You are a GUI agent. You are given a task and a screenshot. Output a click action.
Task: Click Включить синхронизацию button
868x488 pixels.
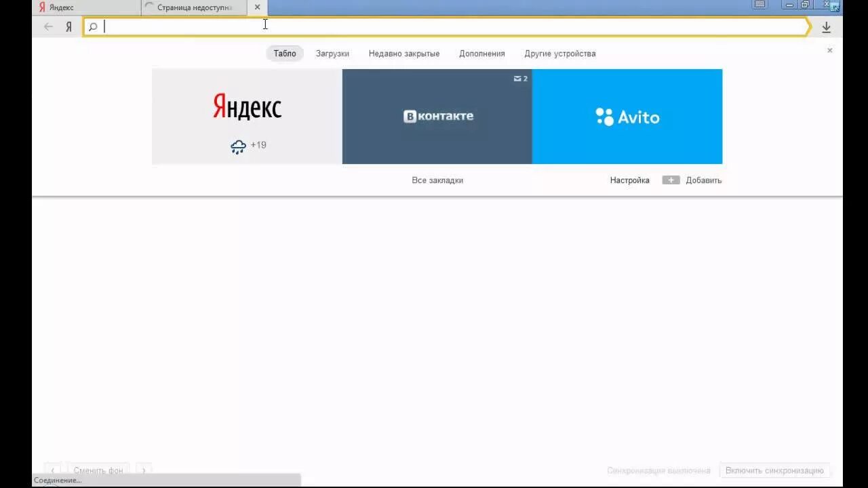(x=774, y=470)
